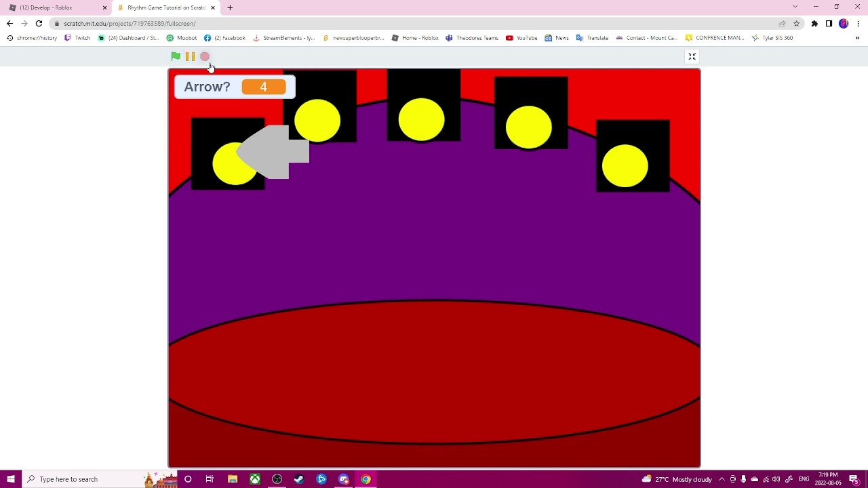Go back in browser history

point(9,24)
